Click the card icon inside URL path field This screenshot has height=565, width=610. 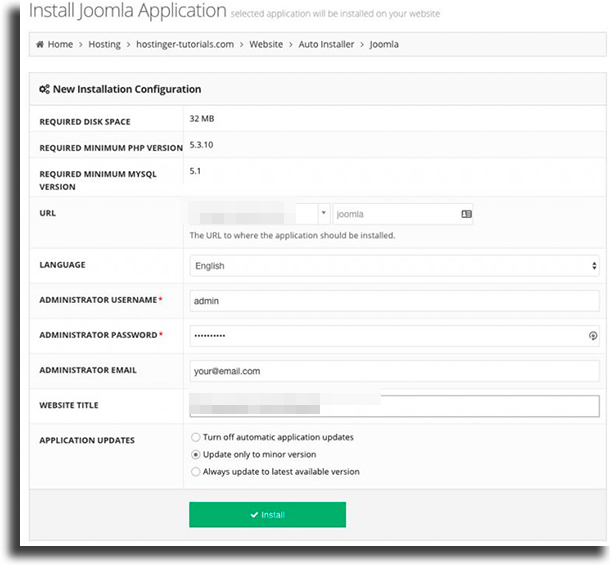tap(466, 214)
